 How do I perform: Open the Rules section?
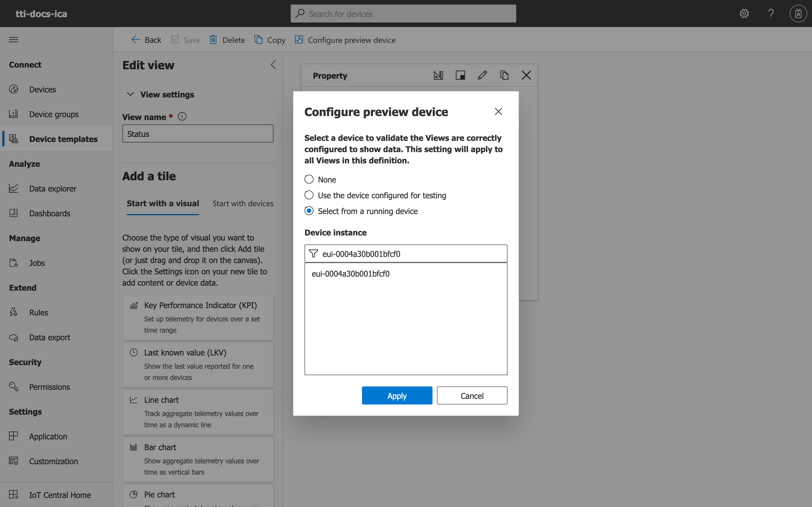39,312
